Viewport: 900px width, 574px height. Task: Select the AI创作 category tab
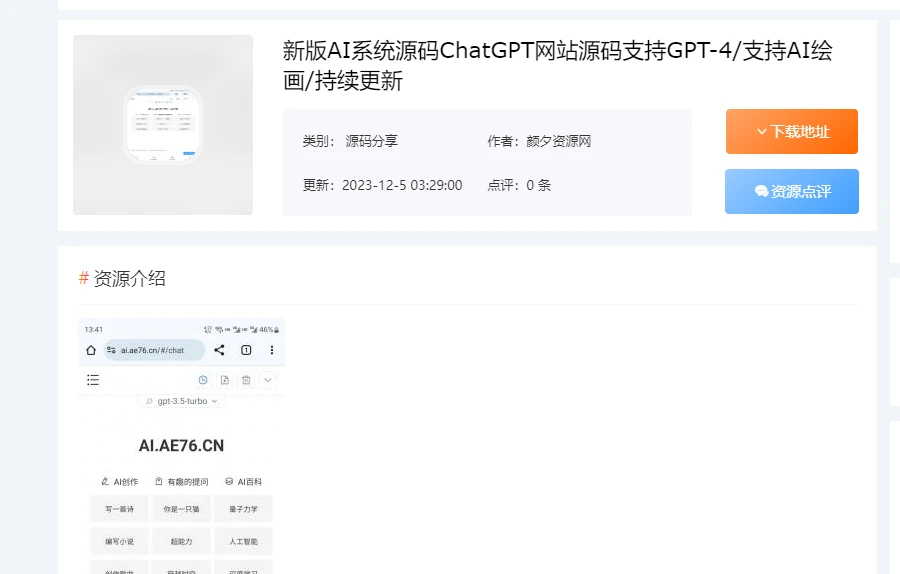point(118,481)
